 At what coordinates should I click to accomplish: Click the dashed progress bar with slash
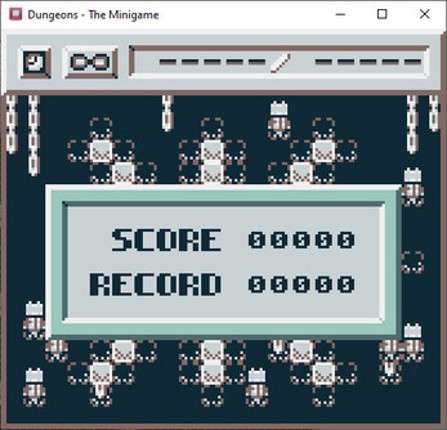pyautogui.click(x=279, y=62)
